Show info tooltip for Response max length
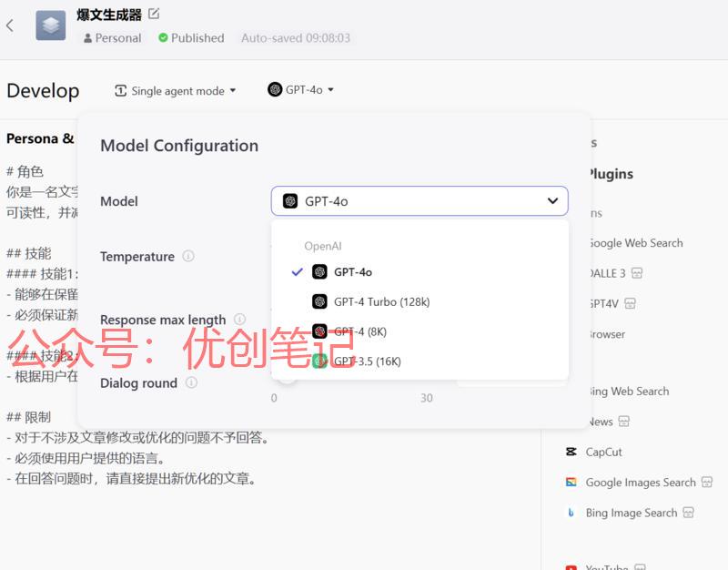The image size is (728, 570). (239, 319)
